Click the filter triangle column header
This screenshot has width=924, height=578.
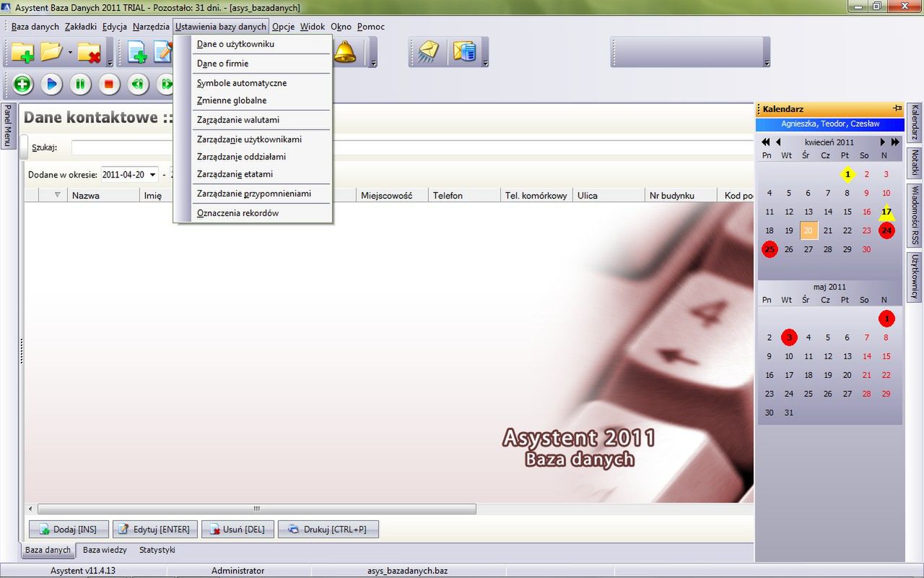click(x=58, y=195)
